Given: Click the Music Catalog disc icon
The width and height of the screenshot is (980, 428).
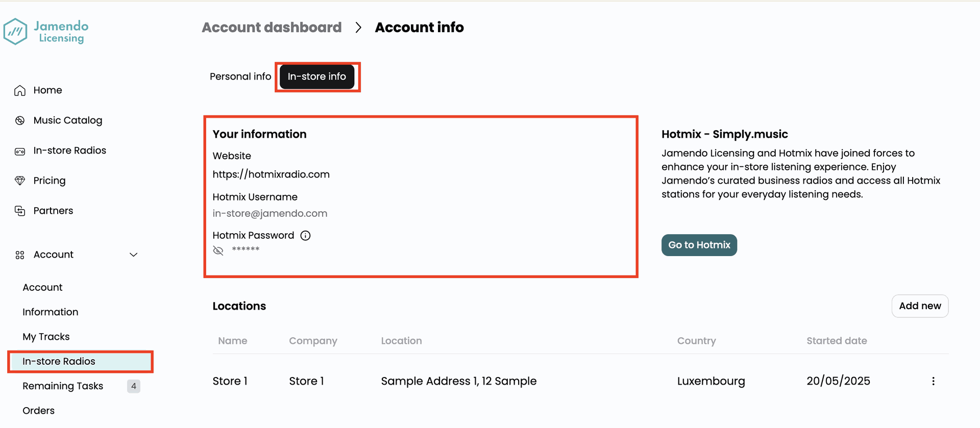Looking at the screenshot, I should click(20, 120).
